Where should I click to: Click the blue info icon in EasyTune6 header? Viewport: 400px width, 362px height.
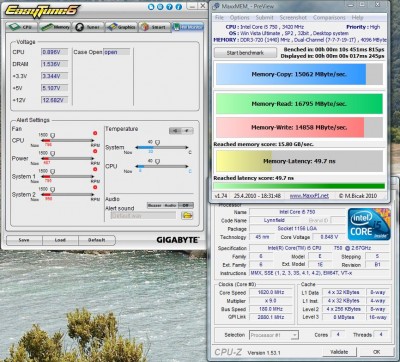tap(179, 7)
